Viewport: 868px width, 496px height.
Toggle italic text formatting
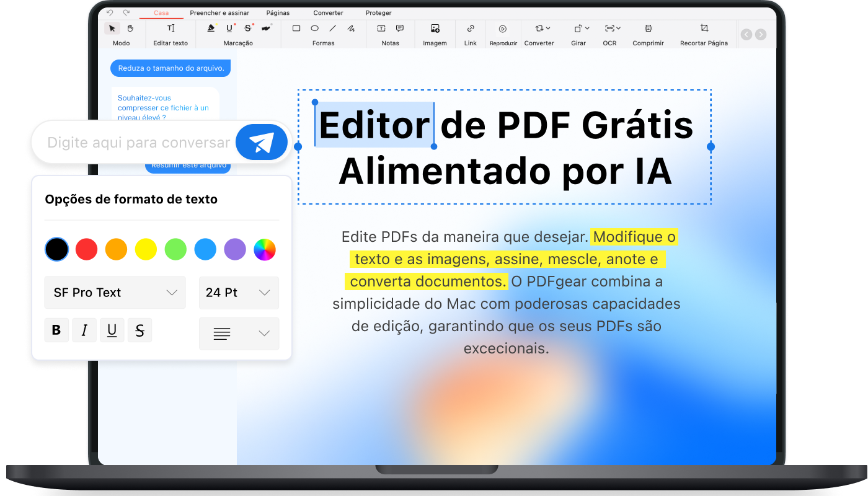point(84,330)
